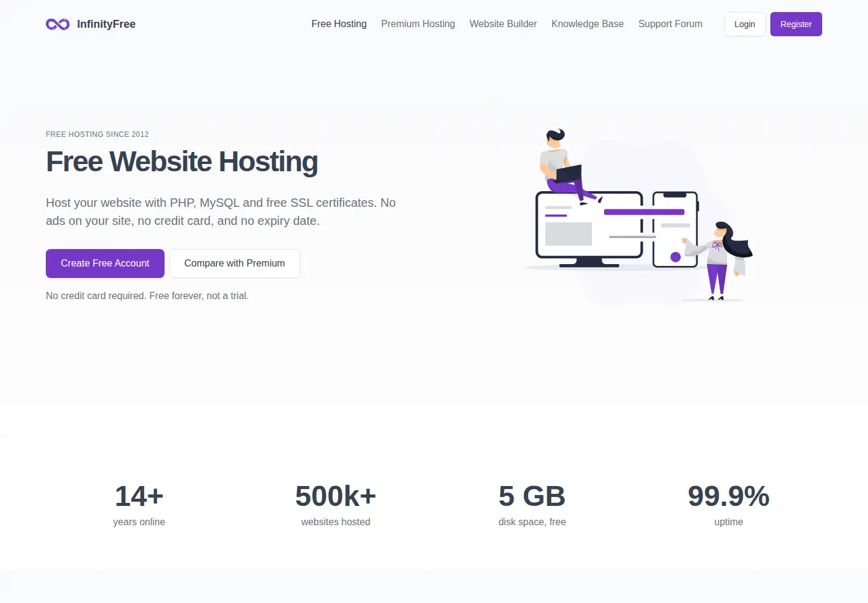The width and height of the screenshot is (868, 603).
Task: Click the 5 GB disk space statistic
Action: click(532, 505)
